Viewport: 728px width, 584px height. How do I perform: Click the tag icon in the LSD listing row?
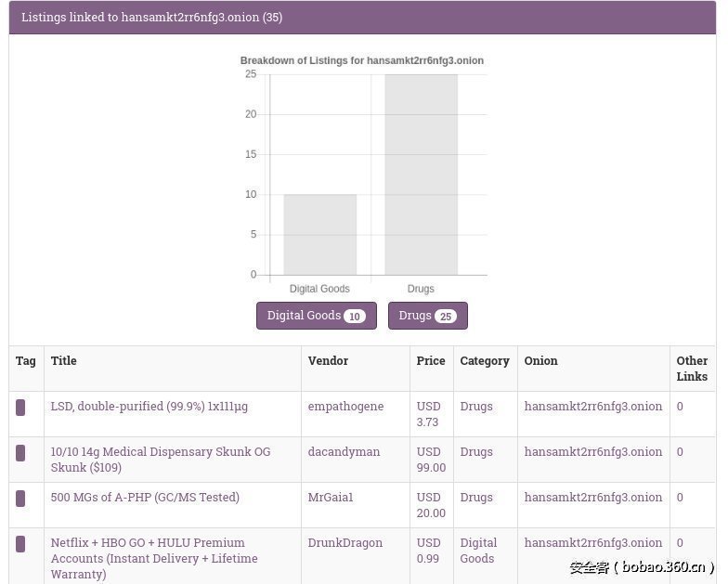20,408
